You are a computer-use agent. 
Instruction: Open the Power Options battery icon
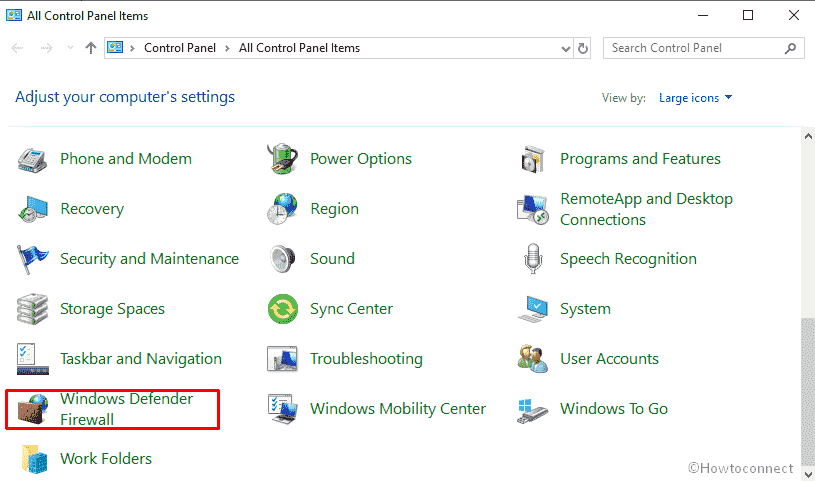(x=282, y=159)
